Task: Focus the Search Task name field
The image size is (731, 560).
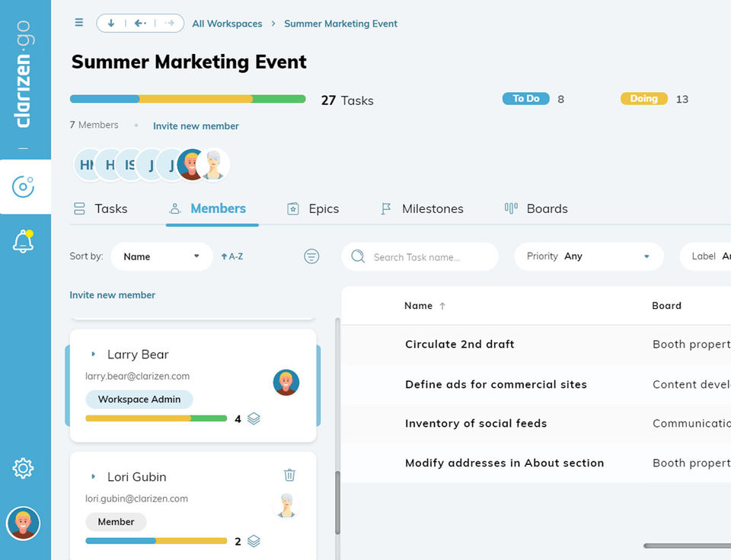Action: pos(420,256)
